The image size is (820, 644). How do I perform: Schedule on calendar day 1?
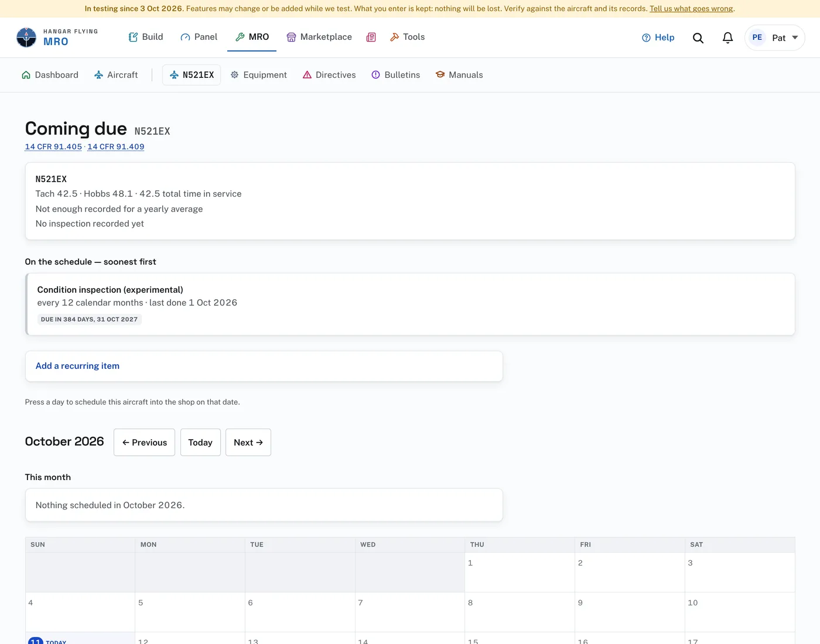520,573
